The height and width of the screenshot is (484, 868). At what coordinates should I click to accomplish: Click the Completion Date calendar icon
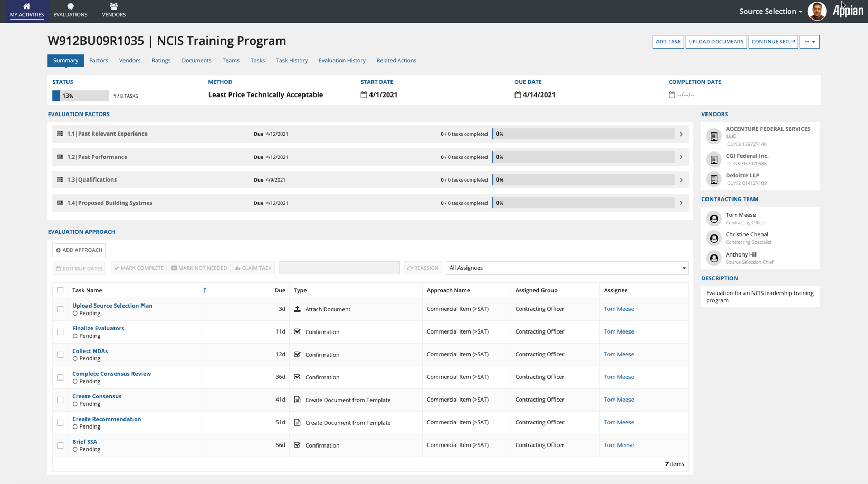672,95
